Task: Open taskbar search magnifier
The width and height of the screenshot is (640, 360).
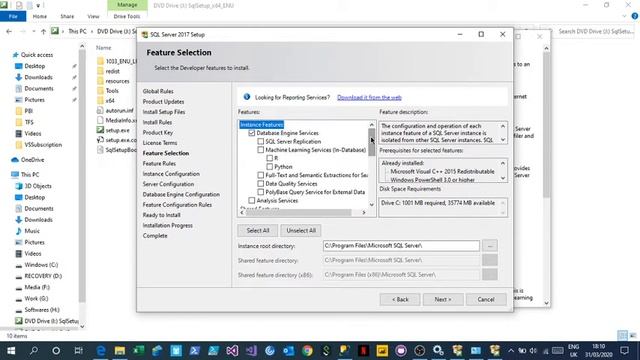Action: (34, 351)
